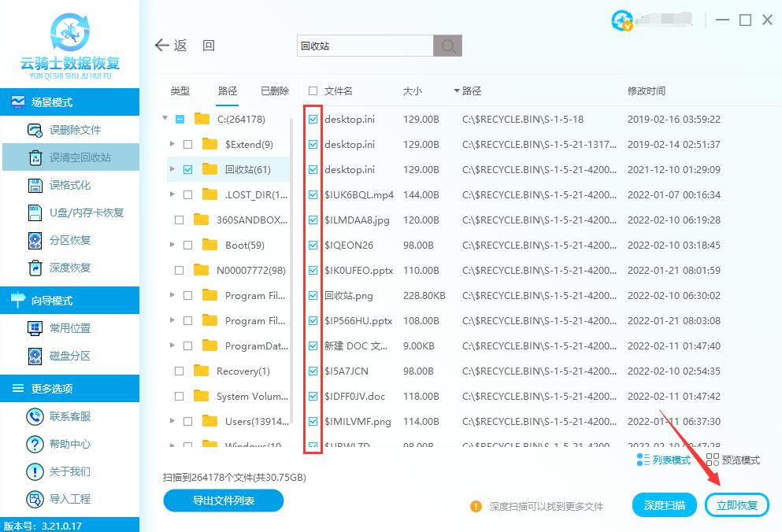This screenshot has height=532, width=782.
Task: Expand the first Program Fil... node
Action: [172, 294]
